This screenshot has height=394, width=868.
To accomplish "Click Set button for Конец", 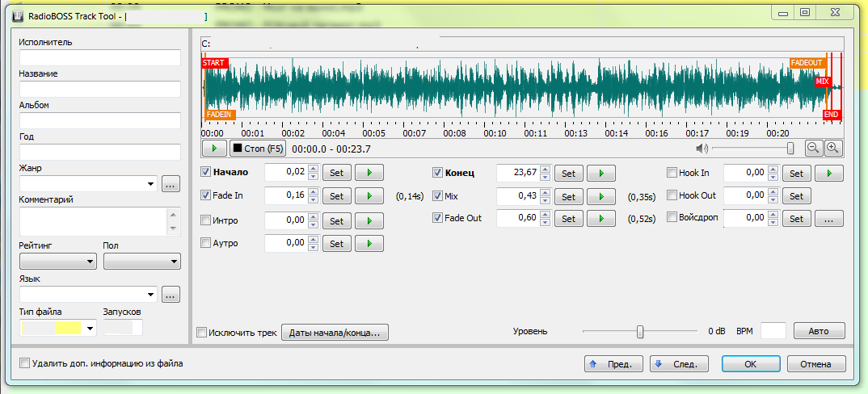I will point(568,174).
